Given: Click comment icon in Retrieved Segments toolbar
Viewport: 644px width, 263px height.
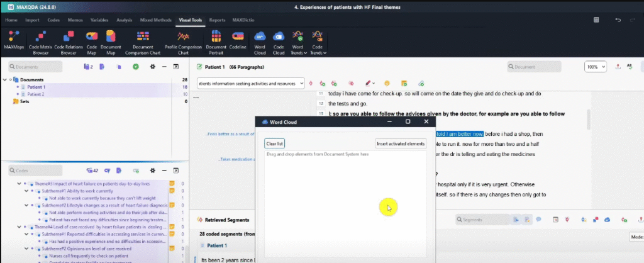Looking at the screenshot, I should pos(538,220).
